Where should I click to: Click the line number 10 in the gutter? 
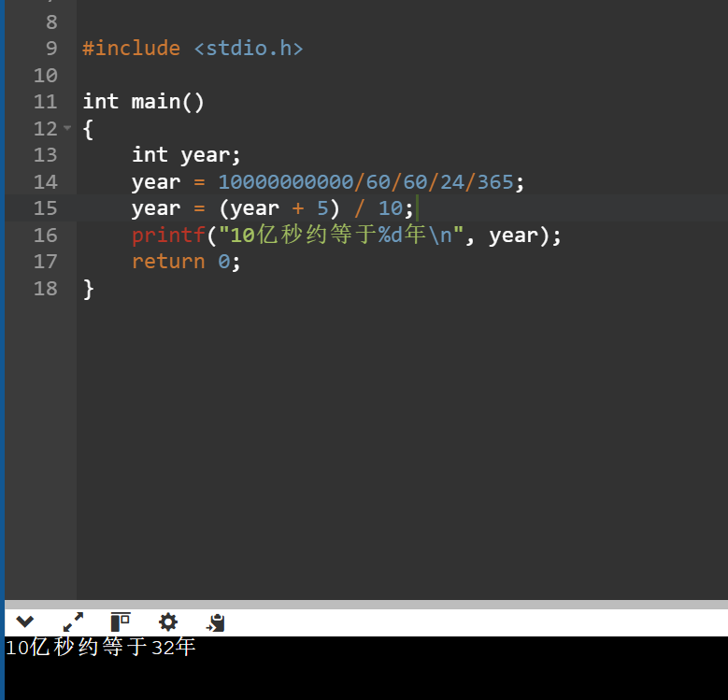point(46,75)
